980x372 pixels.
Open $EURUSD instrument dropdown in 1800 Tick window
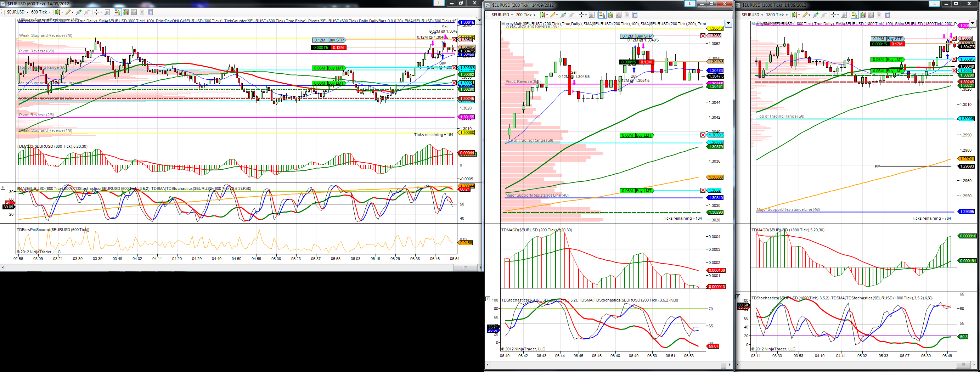[x=753, y=15]
